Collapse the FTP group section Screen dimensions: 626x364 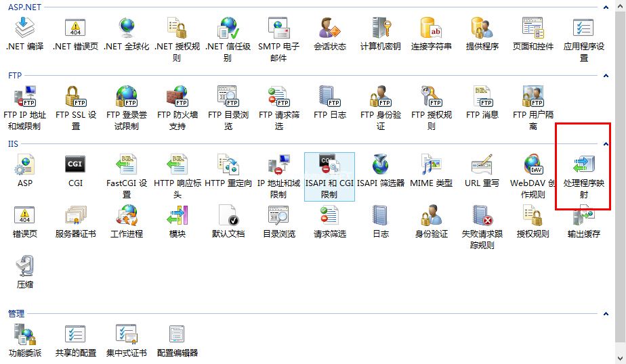[x=606, y=76]
